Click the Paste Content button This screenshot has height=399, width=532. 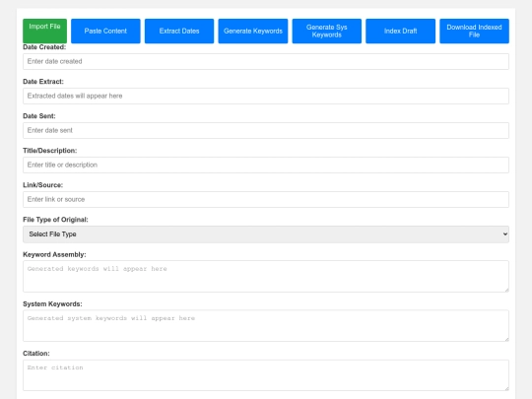[105, 31]
